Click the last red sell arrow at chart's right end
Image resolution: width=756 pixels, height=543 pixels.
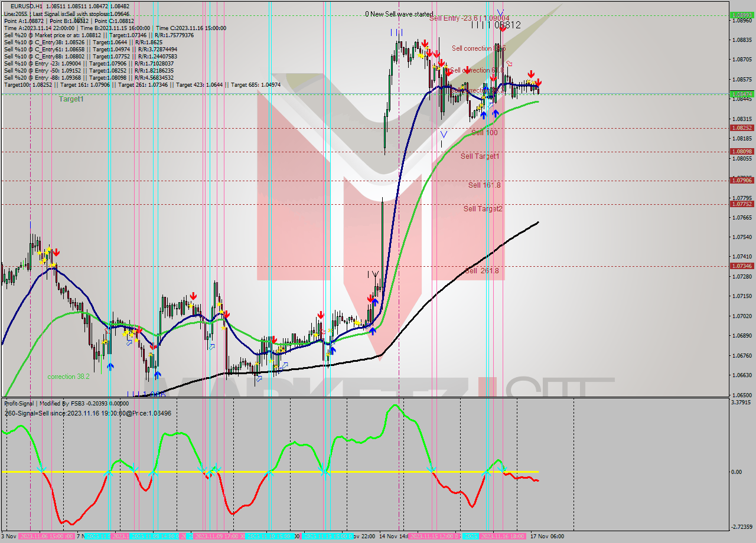[538, 83]
